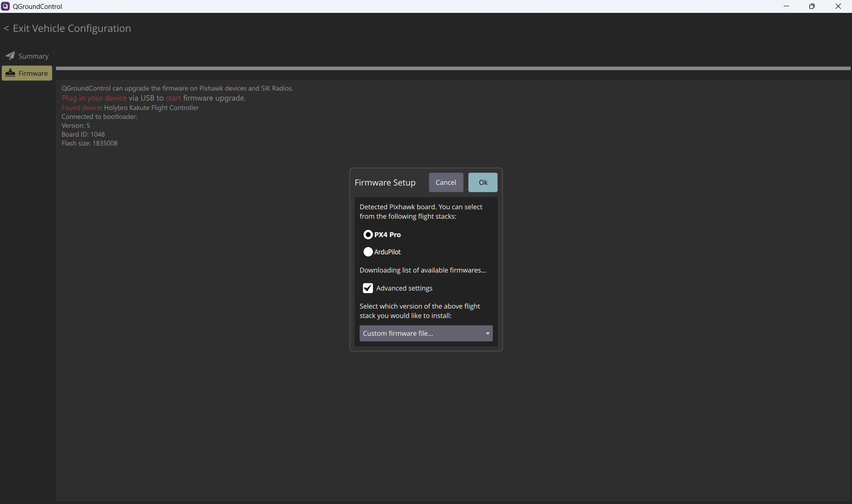Uncheck the Advanced settings checkbox
Viewport: 852px width, 504px height.
tap(368, 288)
